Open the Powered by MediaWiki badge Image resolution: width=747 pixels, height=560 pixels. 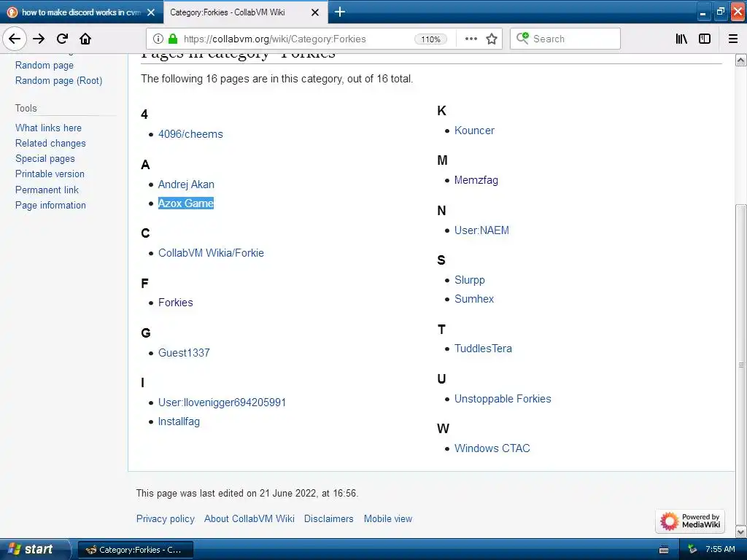coord(690,521)
